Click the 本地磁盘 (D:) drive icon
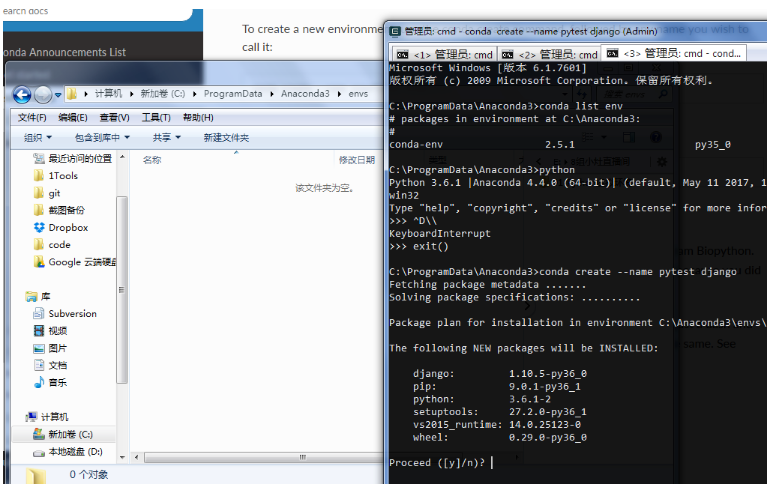 (39, 452)
